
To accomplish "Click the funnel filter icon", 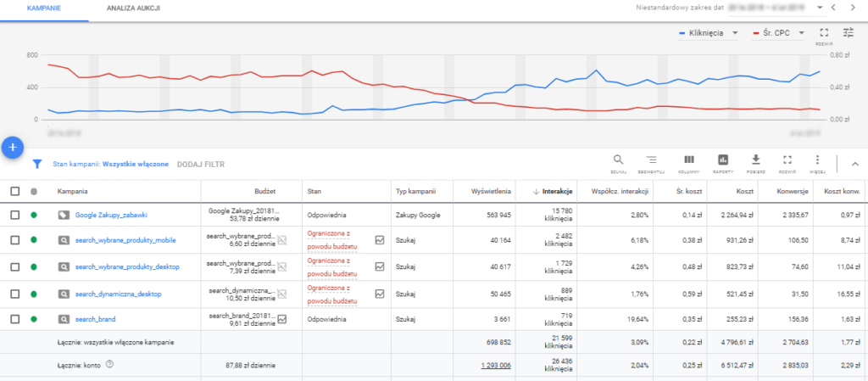I will point(37,164).
